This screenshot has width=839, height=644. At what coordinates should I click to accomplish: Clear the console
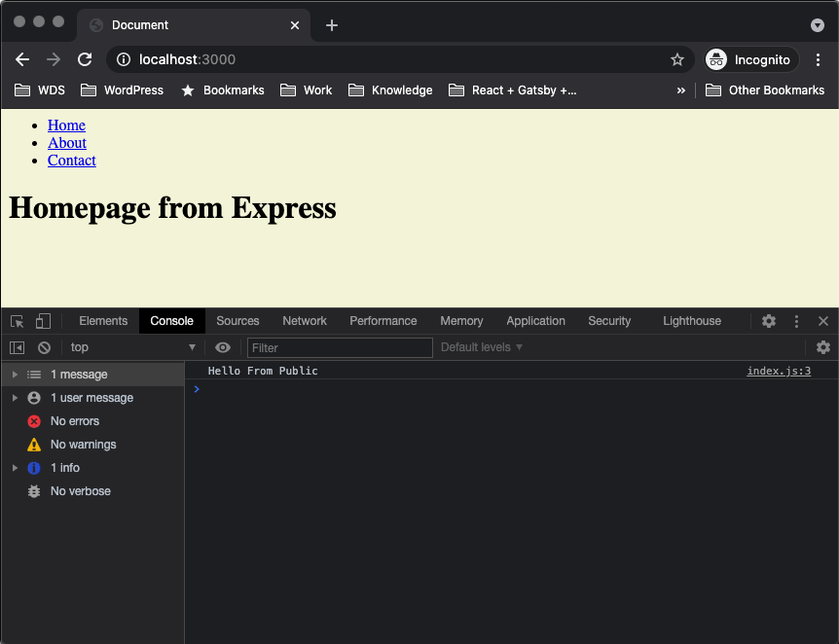[45, 347]
